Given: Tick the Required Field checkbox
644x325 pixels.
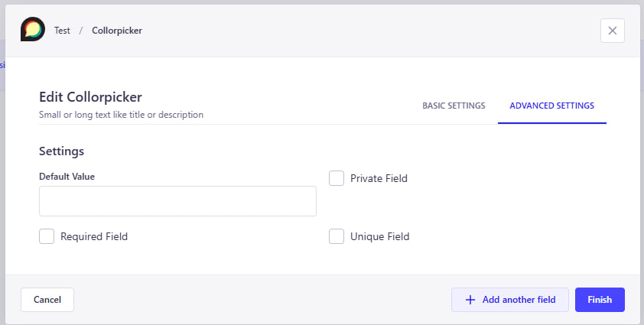Looking at the screenshot, I should [47, 236].
